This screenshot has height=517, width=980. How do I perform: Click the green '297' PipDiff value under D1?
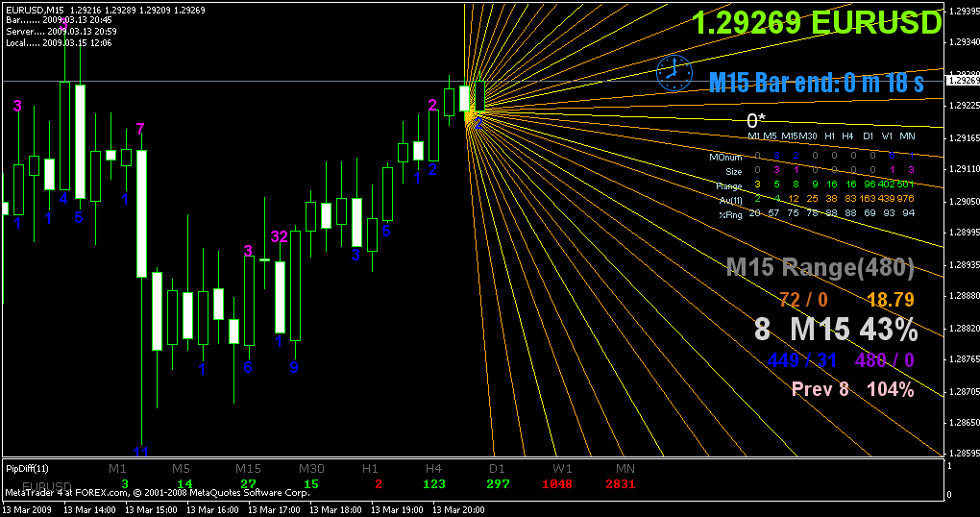pyautogui.click(x=498, y=484)
